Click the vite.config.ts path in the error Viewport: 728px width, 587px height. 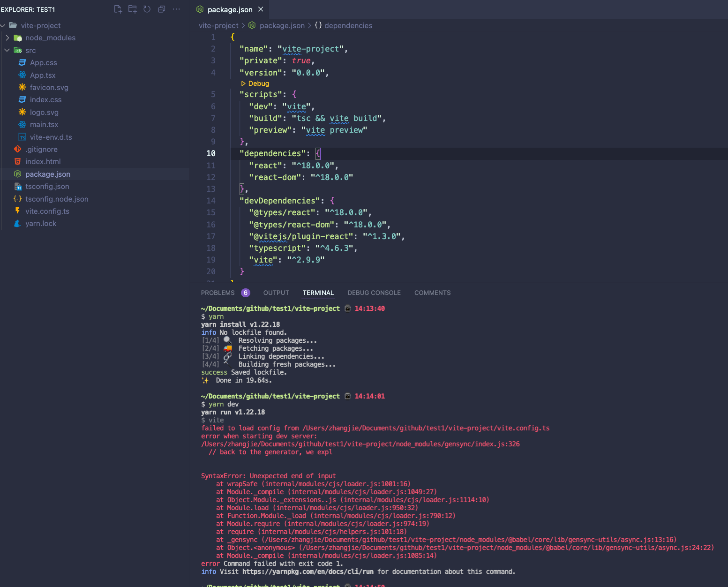426,428
